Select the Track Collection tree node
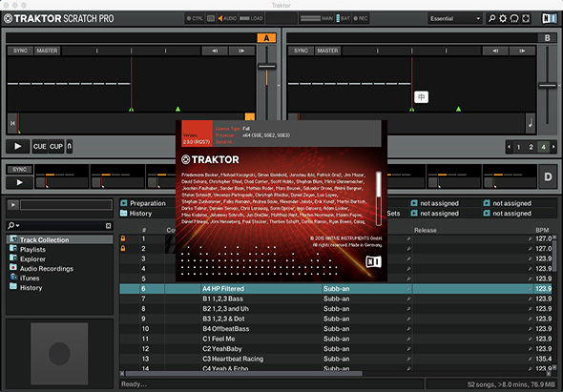 tap(59, 239)
